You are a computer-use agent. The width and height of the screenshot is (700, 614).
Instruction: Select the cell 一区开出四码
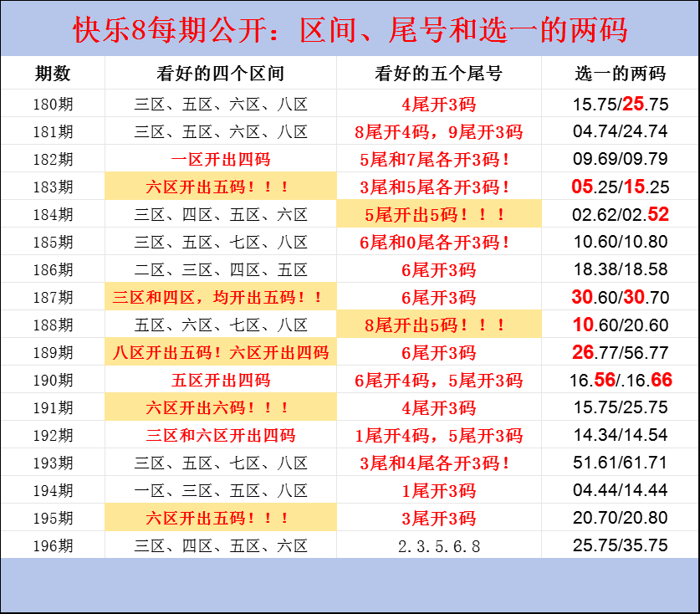[x=221, y=160]
